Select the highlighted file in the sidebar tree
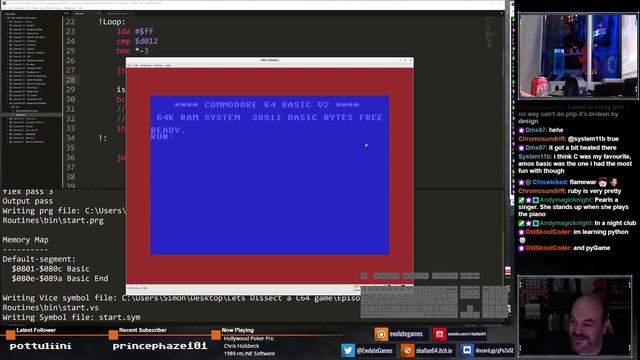Screen dimensions: 640x360 pyautogui.click(x=32, y=115)
